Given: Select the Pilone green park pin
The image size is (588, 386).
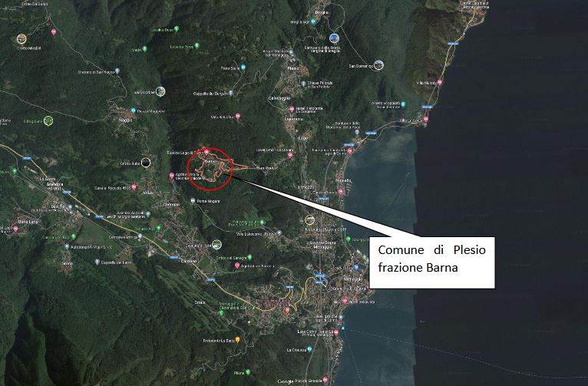Looking at the screenshot, I should (247, 372).
